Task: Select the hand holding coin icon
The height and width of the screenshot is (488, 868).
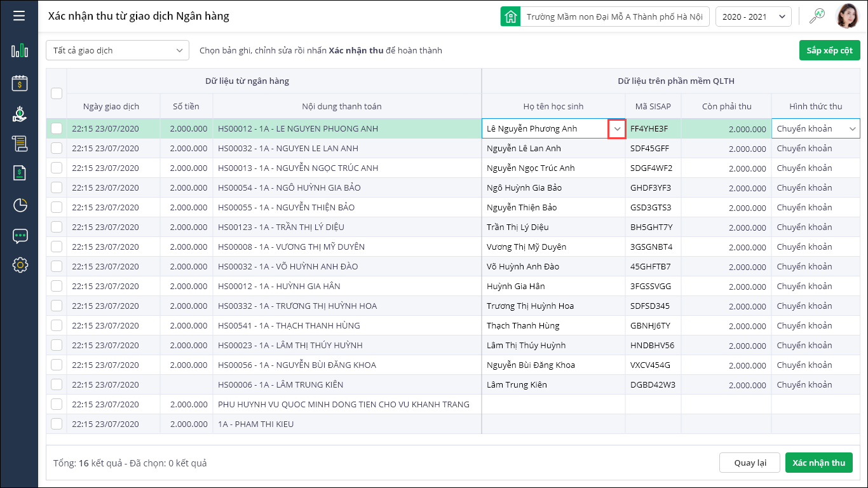Action: tap(20, 113)
